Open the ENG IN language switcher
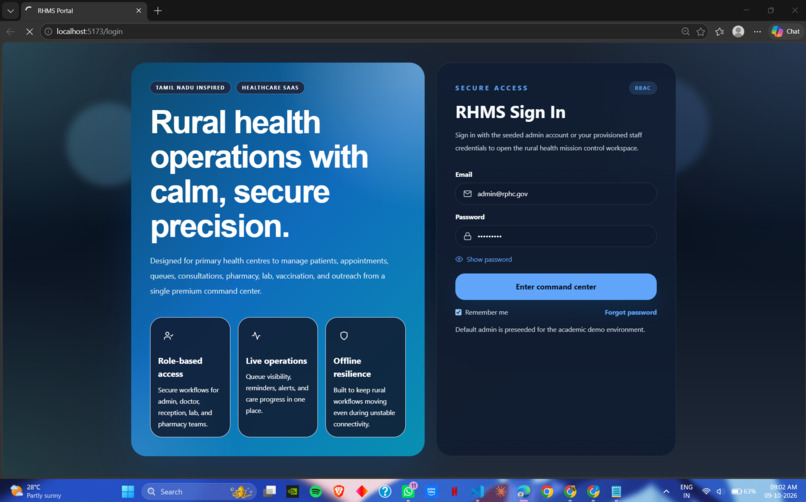Image resolution: width=806 pixels, height=502 pixels. [686, 491]
